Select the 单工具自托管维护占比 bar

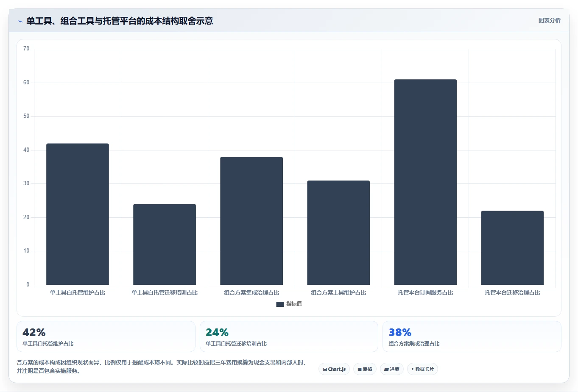(78, 214)
